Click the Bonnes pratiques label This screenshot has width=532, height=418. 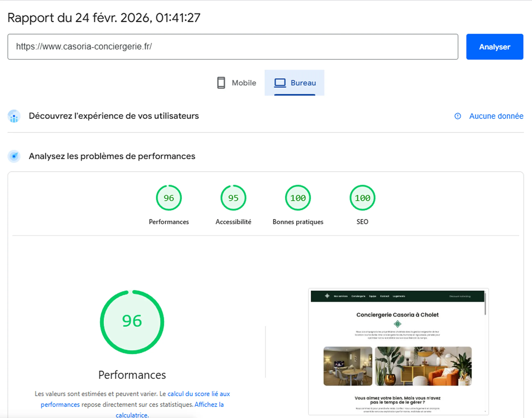298,222
